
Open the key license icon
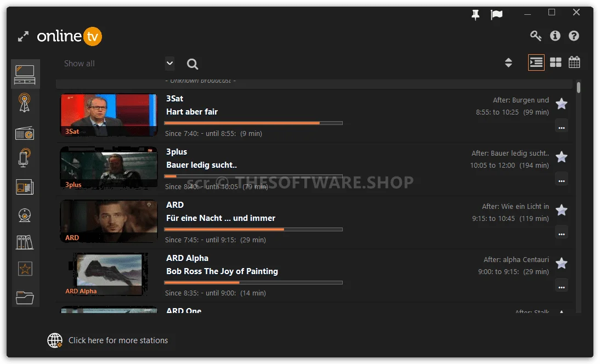pos(536,36)
